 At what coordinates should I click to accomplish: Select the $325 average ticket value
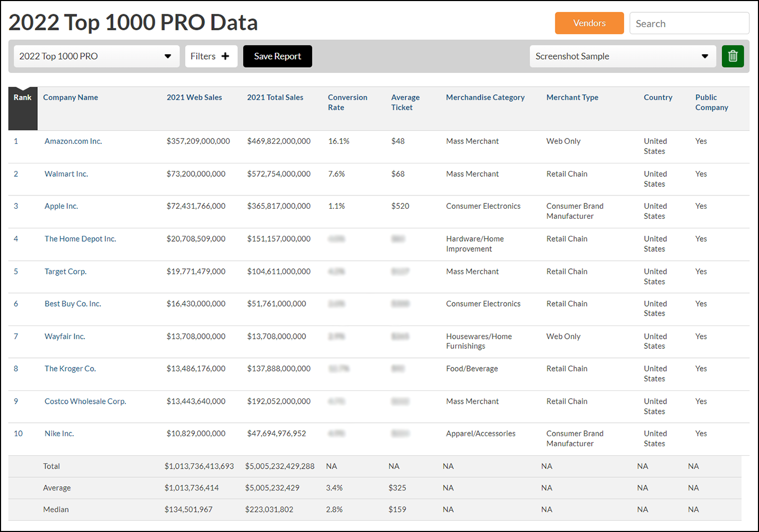pos(397,488)
